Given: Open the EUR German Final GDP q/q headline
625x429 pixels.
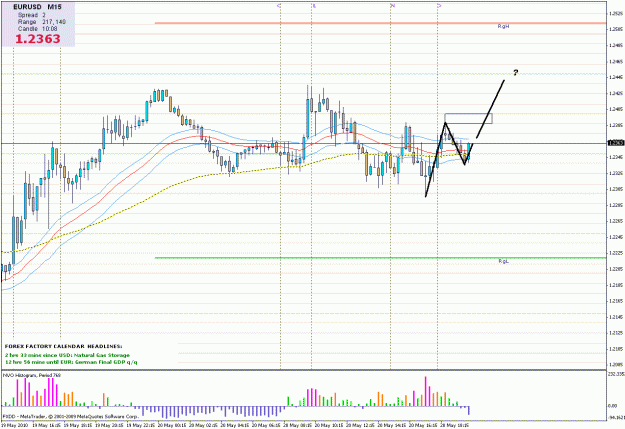Looking at the screenshot, I should (71, 362).
